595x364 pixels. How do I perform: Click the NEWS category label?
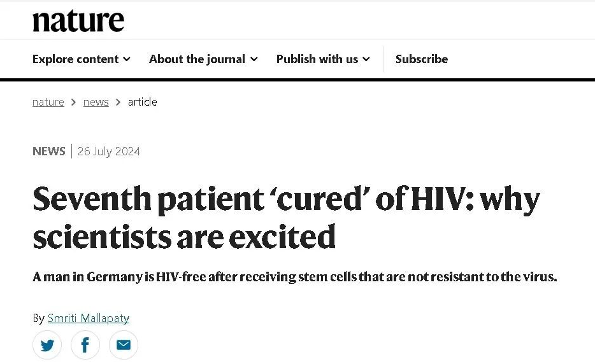point(49,151)
